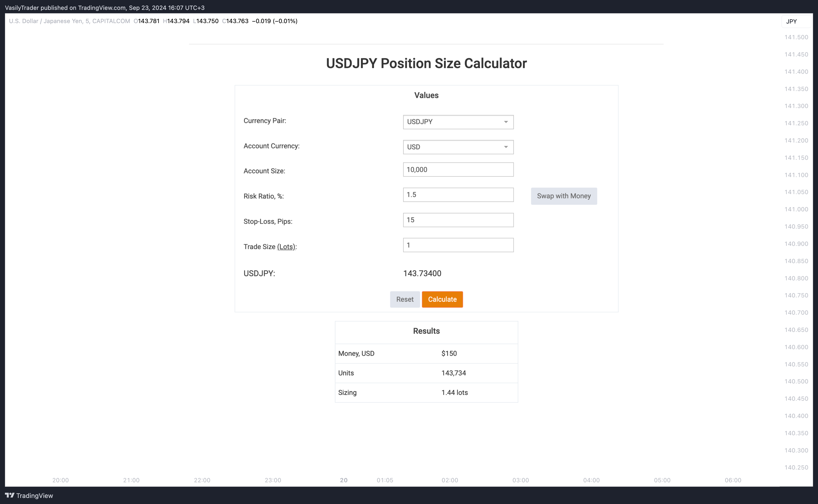Click the bold 20 date marker on time axis

click(x=343, y=480)
